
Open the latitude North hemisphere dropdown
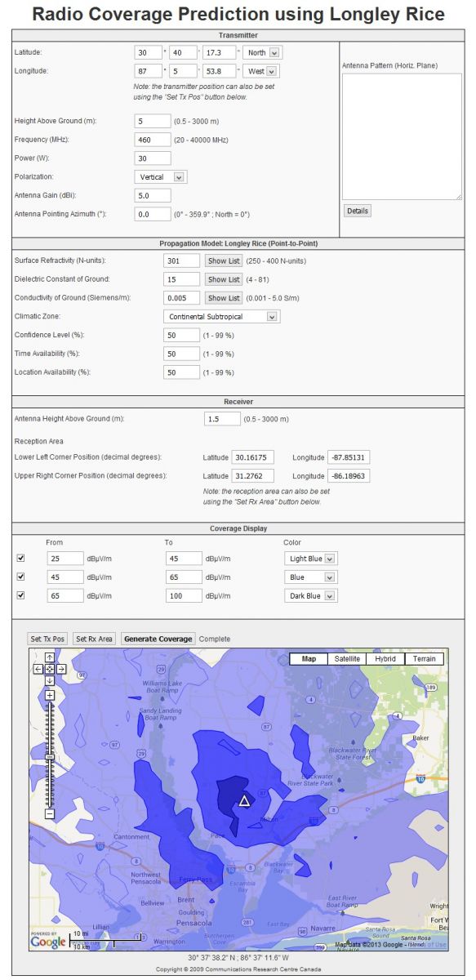pyautogui.click(x=263, y=52)
